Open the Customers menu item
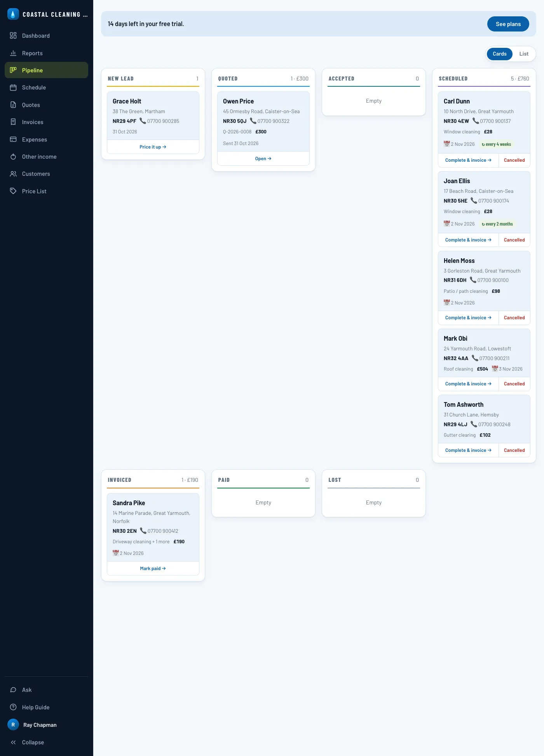Image resolution: width=544 pixels, height=756 pixels. [x=47, y=174]
